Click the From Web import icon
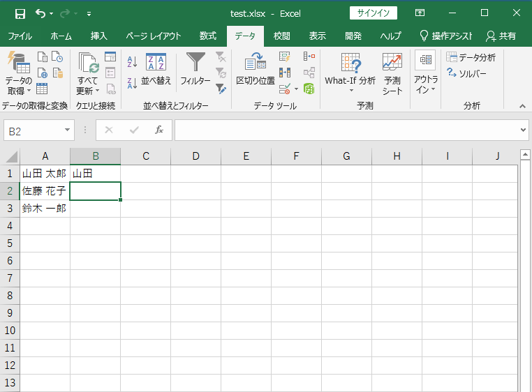The image size is (532, 392). [x=43, y=73]
